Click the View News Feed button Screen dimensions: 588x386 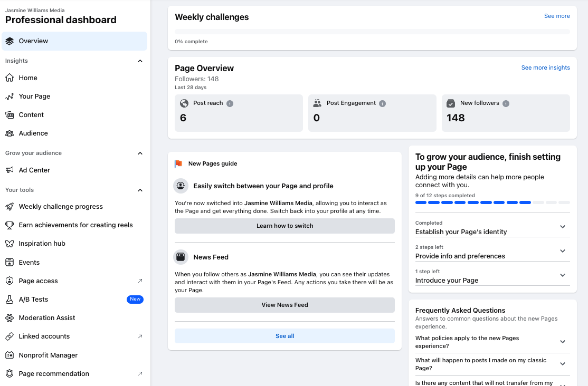(x=284, y=304)
